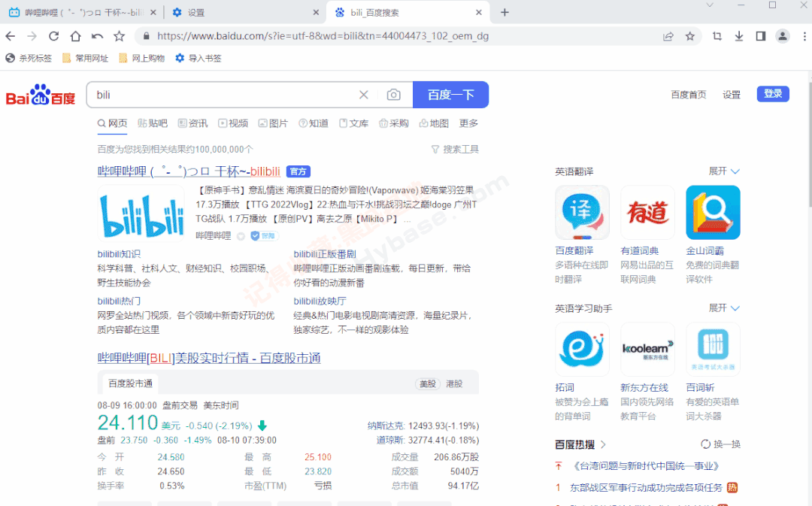
Task: Click the star icon inside address bar
Action: coord(689,36)
